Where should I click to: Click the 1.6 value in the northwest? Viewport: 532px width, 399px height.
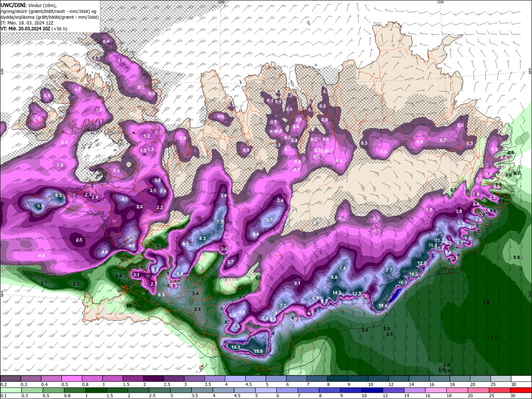[x=121, y=61]
